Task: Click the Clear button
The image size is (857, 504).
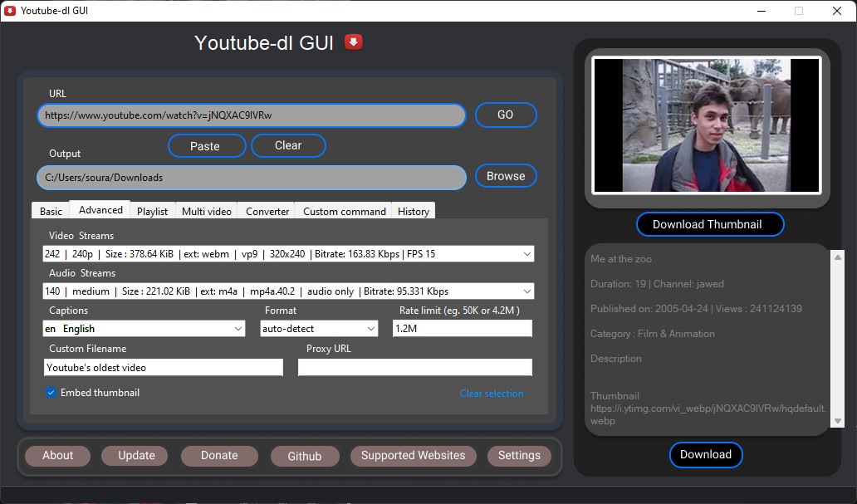Action: (288, 145)
